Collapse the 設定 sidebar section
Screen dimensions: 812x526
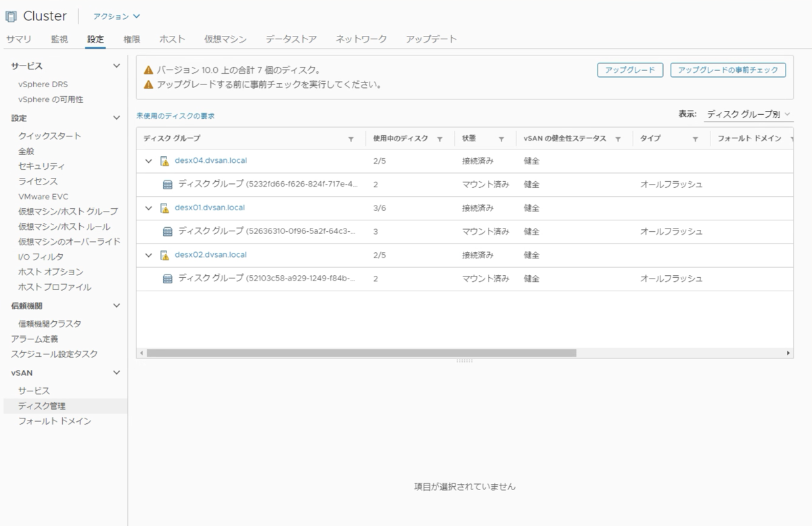[x=116, y=118]
